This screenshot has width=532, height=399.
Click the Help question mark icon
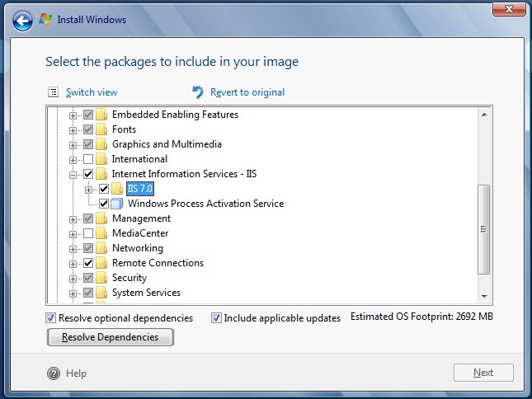pyautogui.click(x=54, y=373)
